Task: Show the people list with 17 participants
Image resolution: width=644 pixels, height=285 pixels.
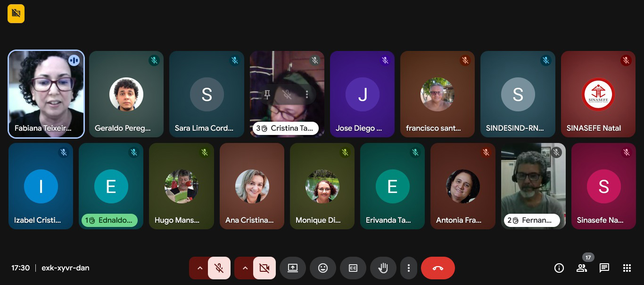Action: click(582, 268)
